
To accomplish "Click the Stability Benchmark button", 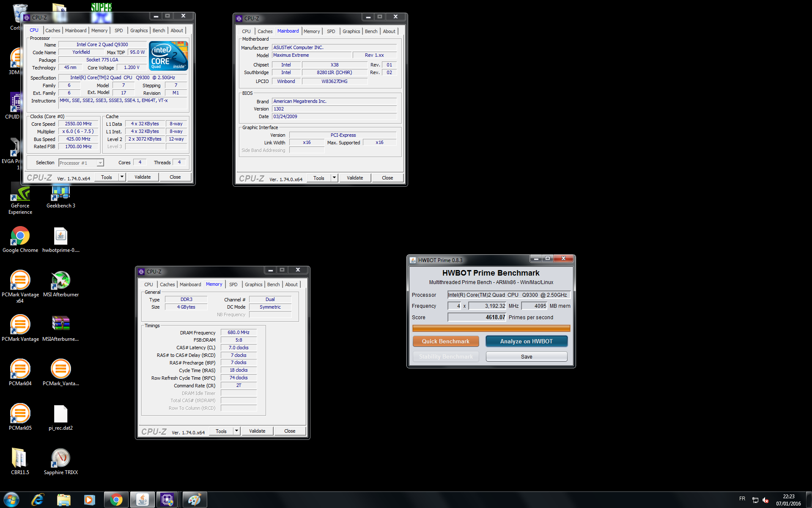I will tap(446, 356).
